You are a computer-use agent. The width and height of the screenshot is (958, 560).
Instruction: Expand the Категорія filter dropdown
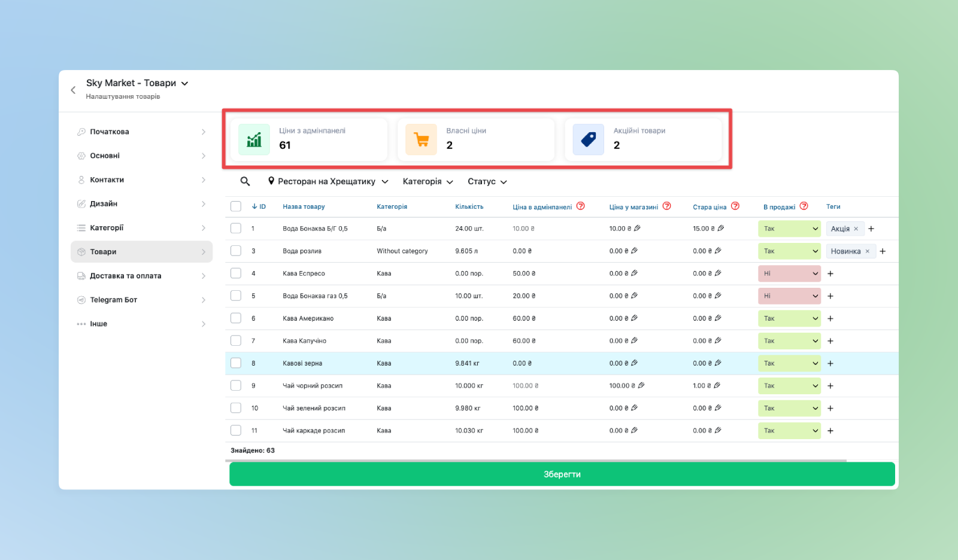428,181
